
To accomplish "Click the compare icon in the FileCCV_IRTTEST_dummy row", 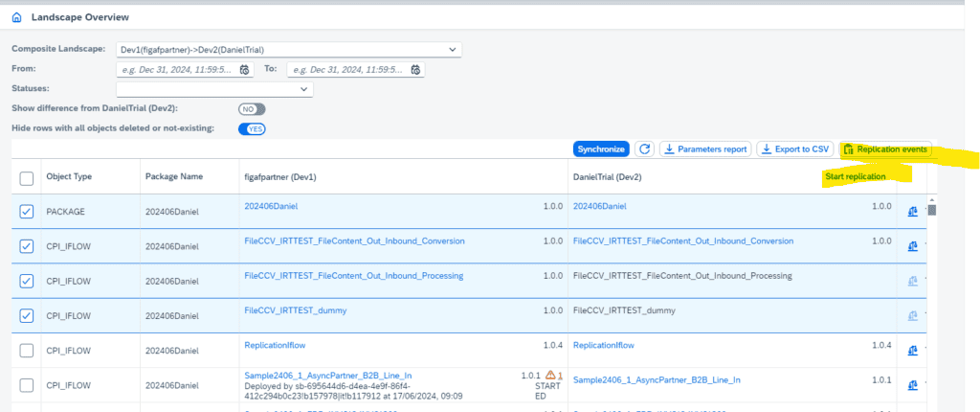I will 912,315.
